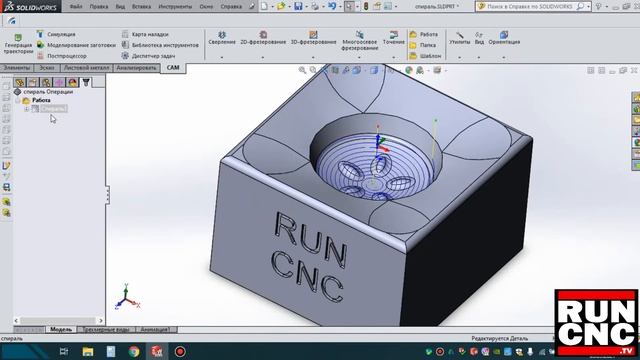The image size is (640, 360).
Task: Open the 2D-фрезерование dropdown arrow
Action: 263,58
